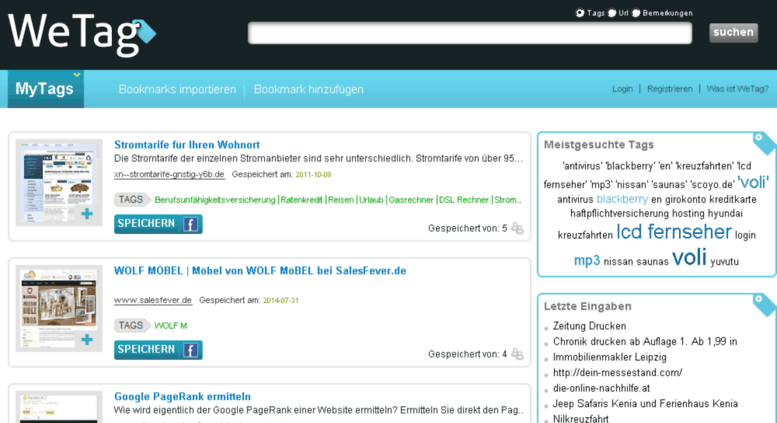Expand MyTags chevron arrow
The width and height of the screenshot is (777, 423).
[x=77, y=75]
